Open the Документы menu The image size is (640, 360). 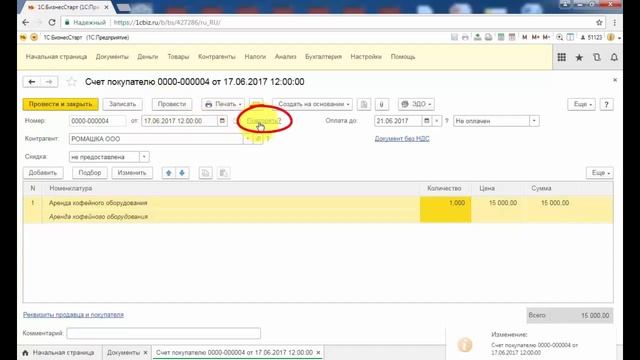[112, 57]
